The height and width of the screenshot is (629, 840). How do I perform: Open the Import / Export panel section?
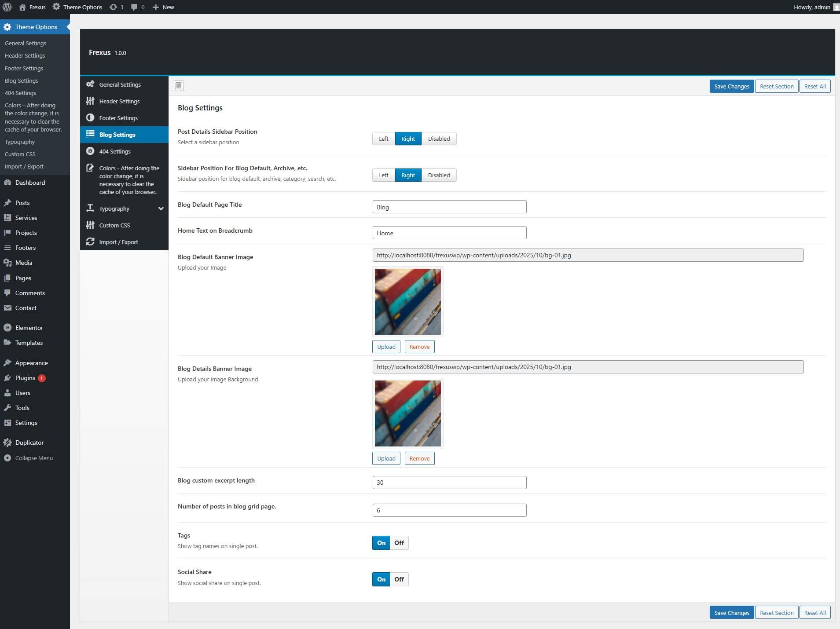(x=118, y=242)
